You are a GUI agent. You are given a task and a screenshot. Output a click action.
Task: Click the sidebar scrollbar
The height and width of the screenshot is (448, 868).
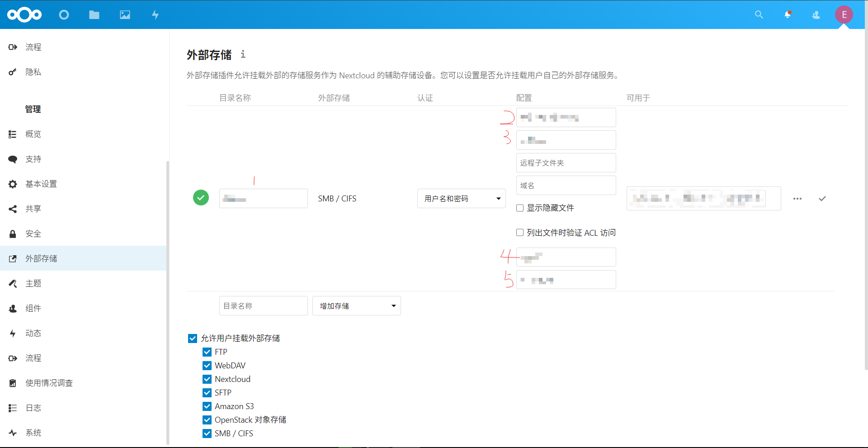[168, 303]
